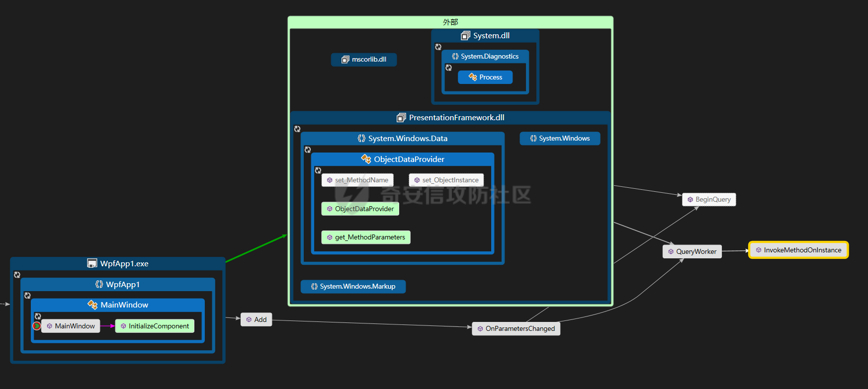Click the green-red marker on MainWindow method
868x389 pixels.
[x=37, y=326]
